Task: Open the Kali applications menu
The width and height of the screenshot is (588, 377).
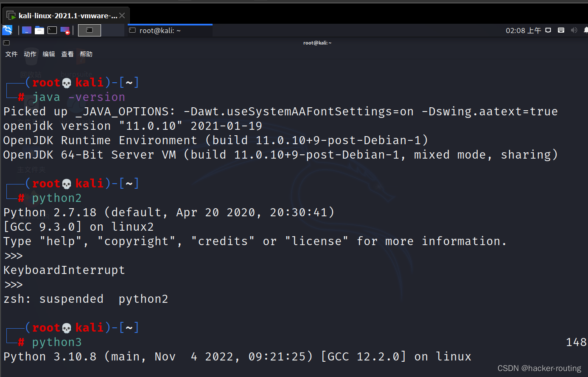Action: [x=7, y=30]
